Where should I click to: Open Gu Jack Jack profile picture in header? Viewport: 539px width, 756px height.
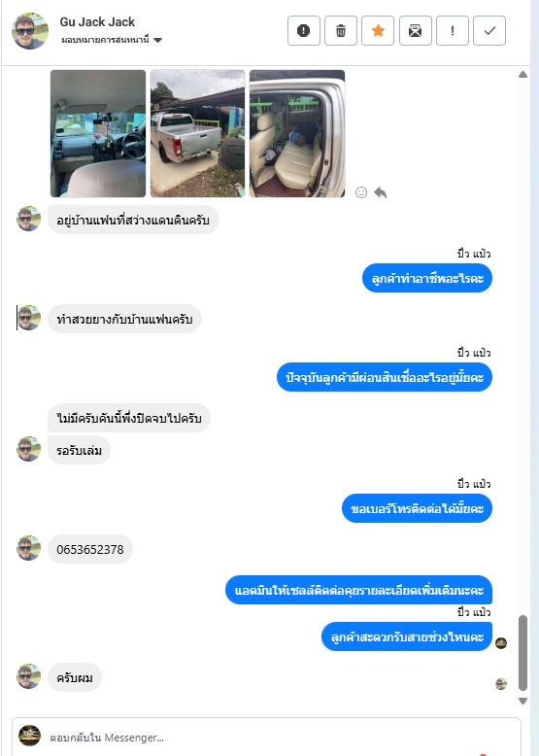pyautogui.click(x=30, y=31)
